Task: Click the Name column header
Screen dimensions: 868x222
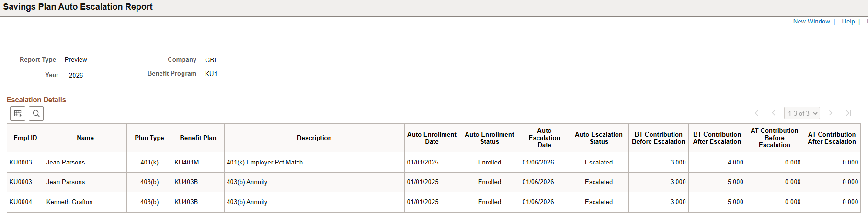Action: coord(85,138)
